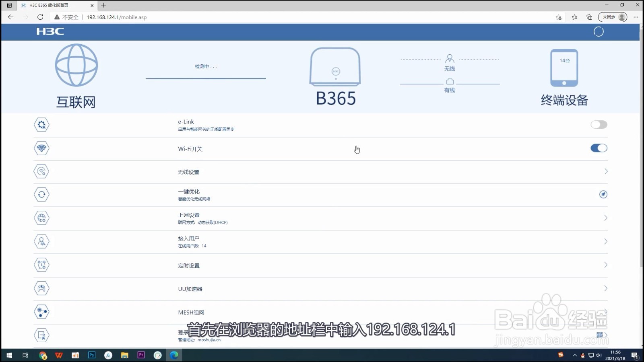This screenshot has height=362, width=644.
Task: Click the refresh circle icon in blue header
Action: (x=599, y=31)
